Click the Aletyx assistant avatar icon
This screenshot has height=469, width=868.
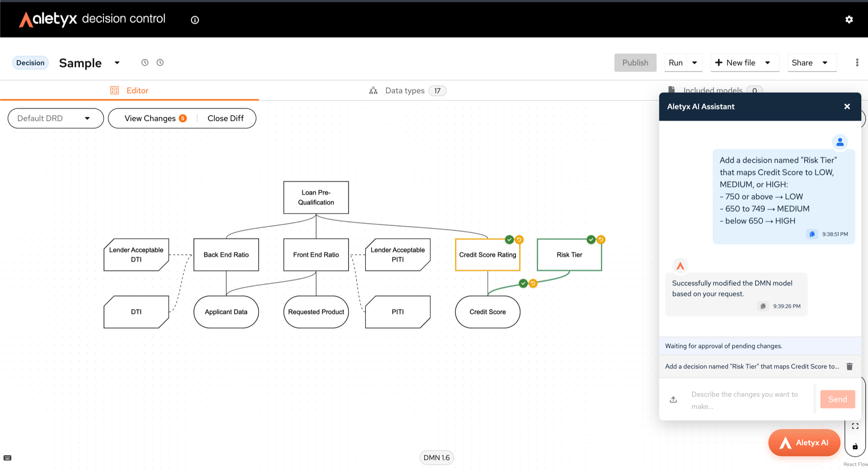click(x=680, y=266)
